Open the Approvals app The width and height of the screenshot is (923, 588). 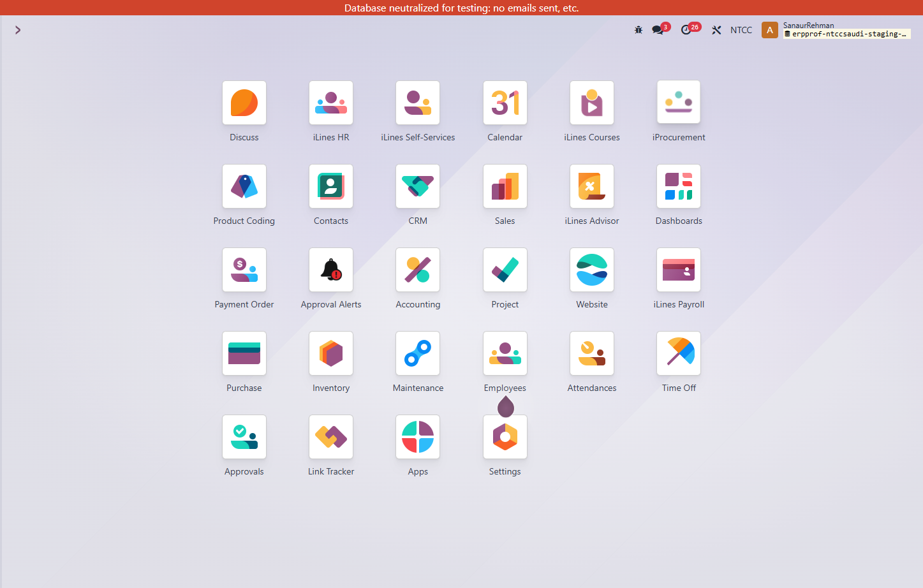click(244, 437)
